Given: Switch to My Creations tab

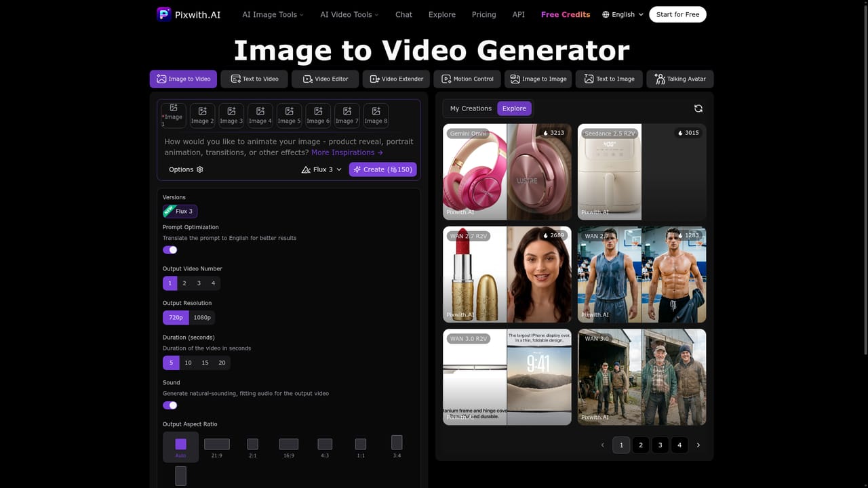Looking at the screenshot, I should [471, 108].
